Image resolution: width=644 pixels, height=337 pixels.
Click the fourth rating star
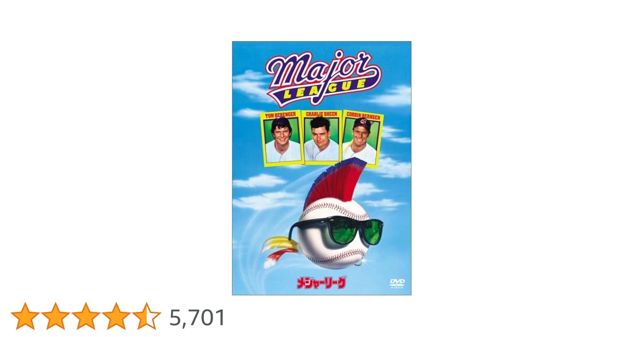coord(116,316)
